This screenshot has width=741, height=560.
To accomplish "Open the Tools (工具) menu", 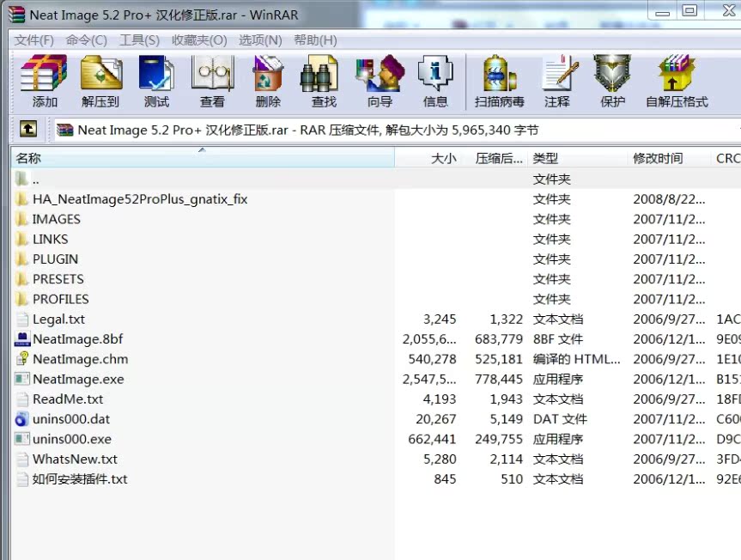I will point(139,40).
